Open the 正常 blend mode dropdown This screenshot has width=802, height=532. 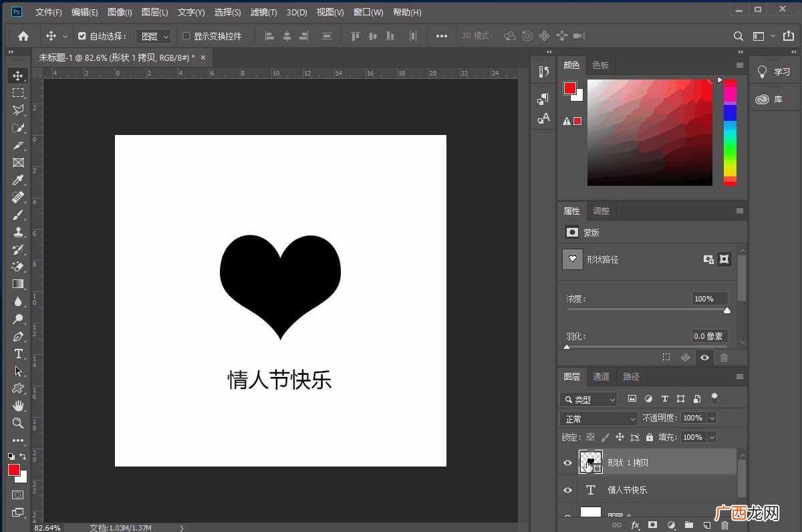pyautogui.click(x=599, y=418)
